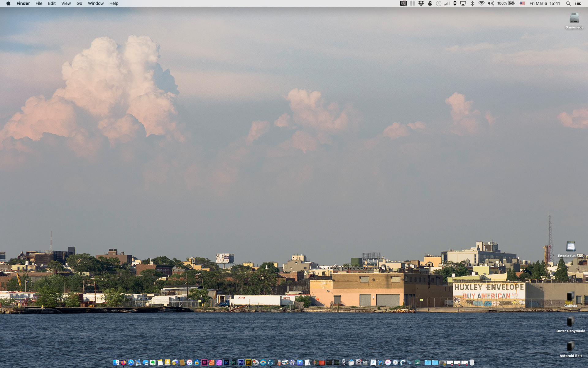
Task: Open Adobe Bridge in the Dock
Action: [248, 362]
